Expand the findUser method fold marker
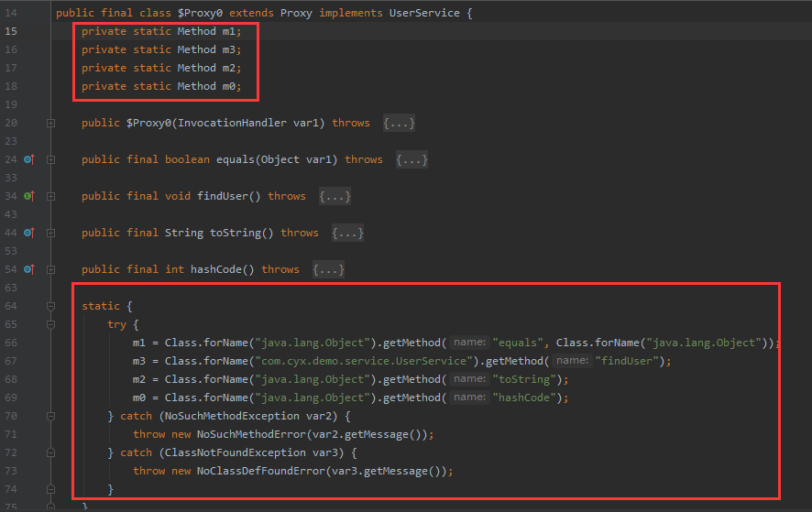 coord(51,196)
